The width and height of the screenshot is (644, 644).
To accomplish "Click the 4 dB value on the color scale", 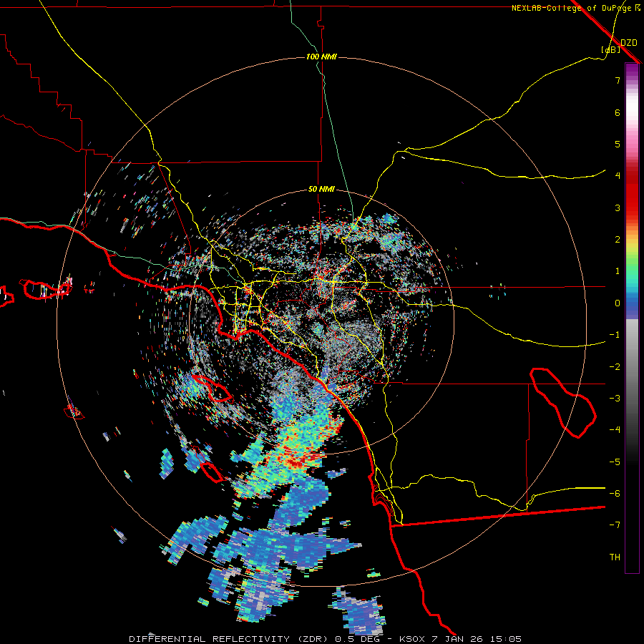I will tap(618, 176).
